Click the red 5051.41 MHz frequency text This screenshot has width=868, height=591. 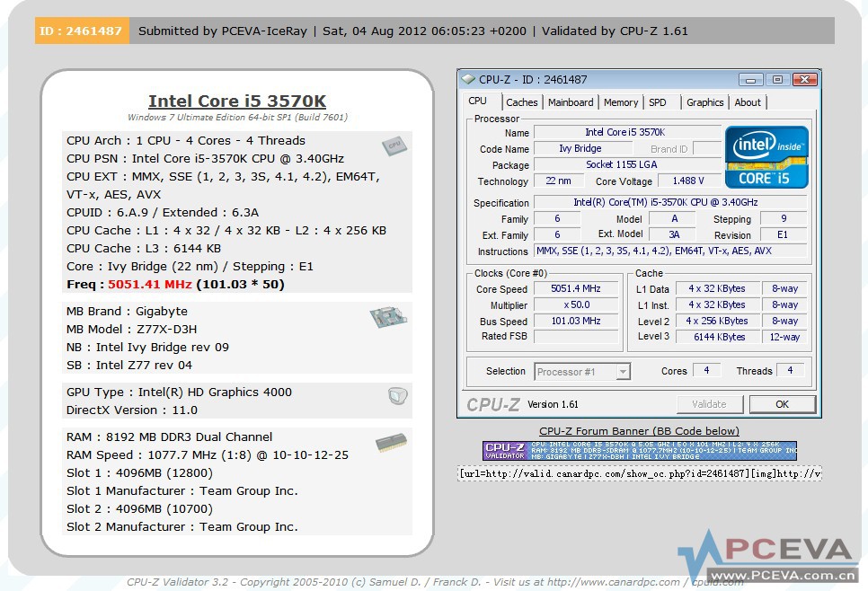click(x=150, y=285)
